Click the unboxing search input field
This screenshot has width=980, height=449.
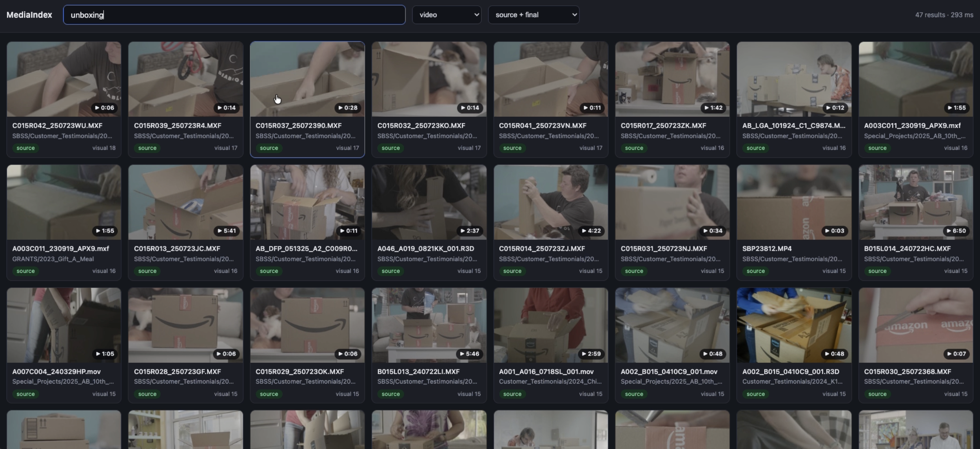[x=234, y=15]
